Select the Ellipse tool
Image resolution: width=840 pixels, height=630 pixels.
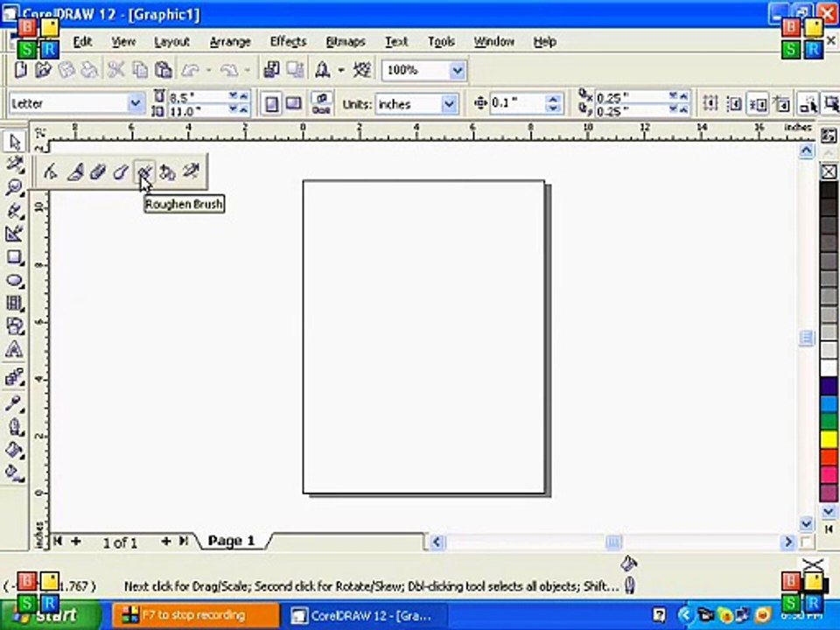[15, 280]
